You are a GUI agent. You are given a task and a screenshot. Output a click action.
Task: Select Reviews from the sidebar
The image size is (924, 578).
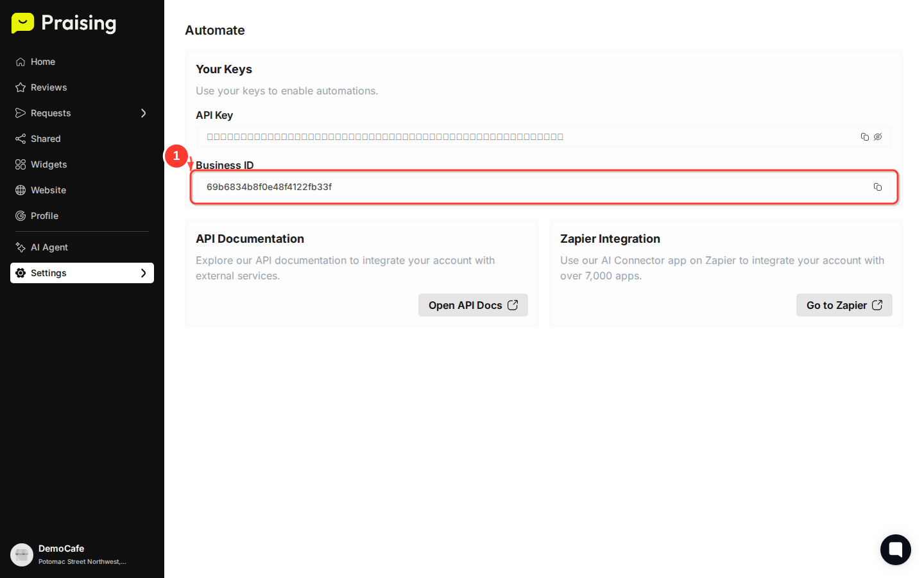tap(48, 87)
